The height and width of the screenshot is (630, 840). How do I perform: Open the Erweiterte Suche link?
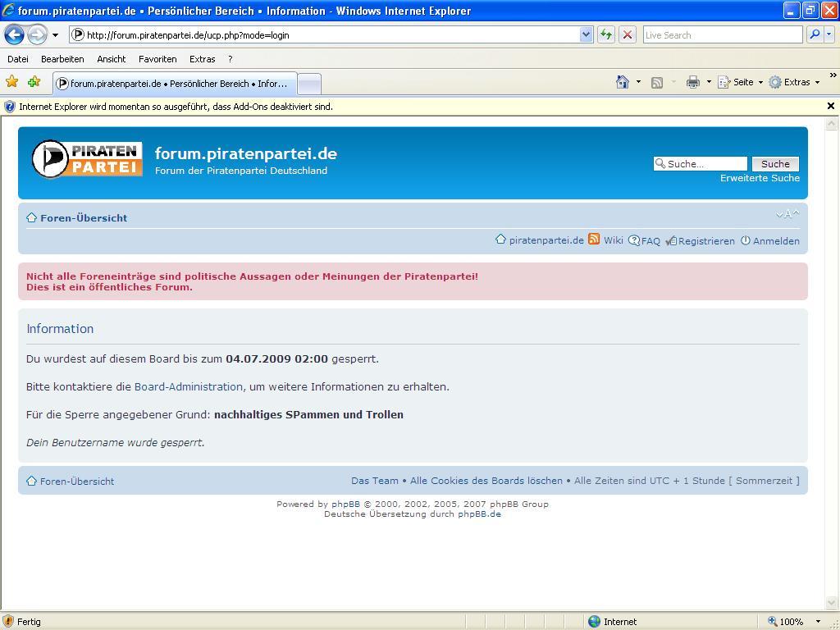[760, 178]
